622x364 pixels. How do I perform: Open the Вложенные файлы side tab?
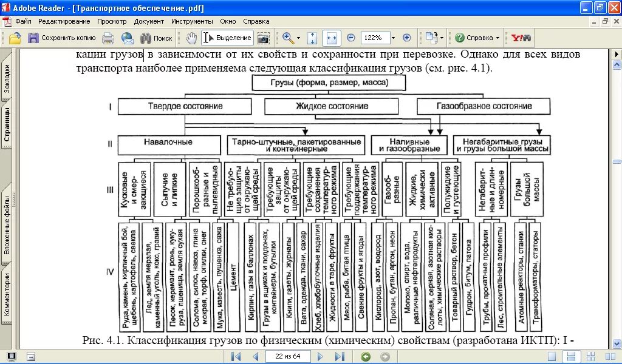pyautogui.click(x=7, y=226)
